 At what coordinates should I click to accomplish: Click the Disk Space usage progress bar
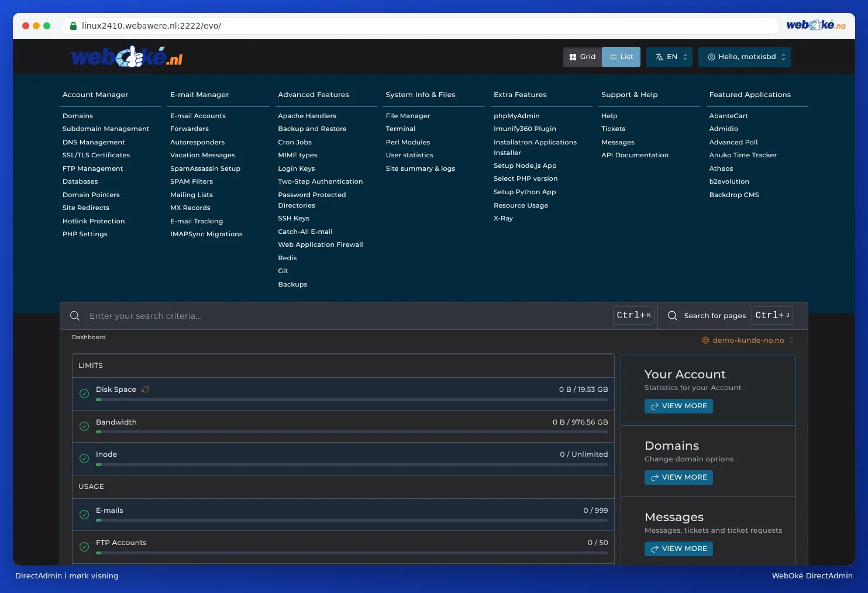(x=352, y=400)
